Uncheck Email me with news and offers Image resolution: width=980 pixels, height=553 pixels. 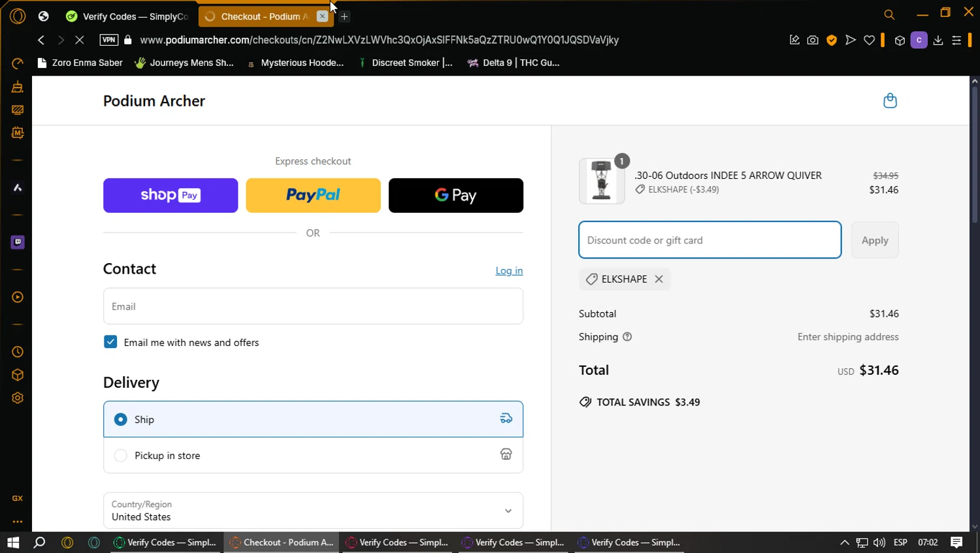click(x=110, y=342)
